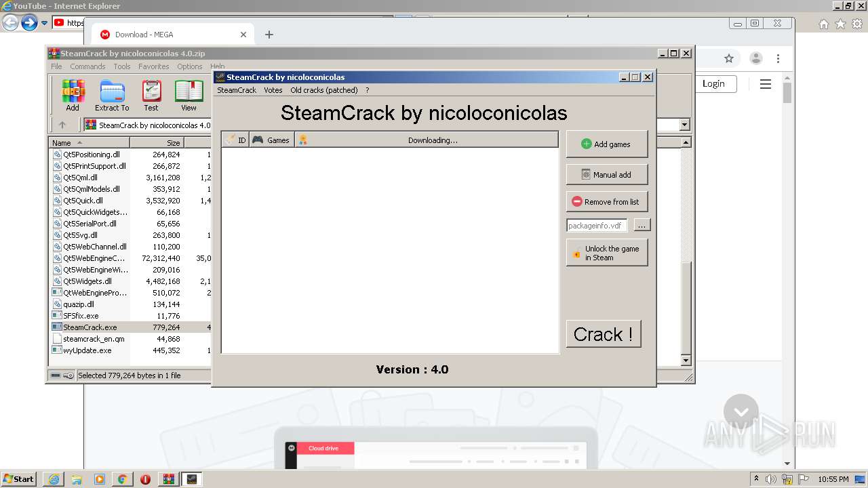Click the browser profile avatar icon
868x488 pixels.
pos(755,58)
